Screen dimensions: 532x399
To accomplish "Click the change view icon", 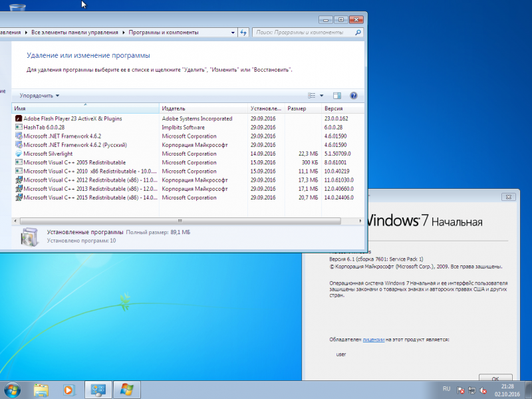I will [x=311, y=96].
